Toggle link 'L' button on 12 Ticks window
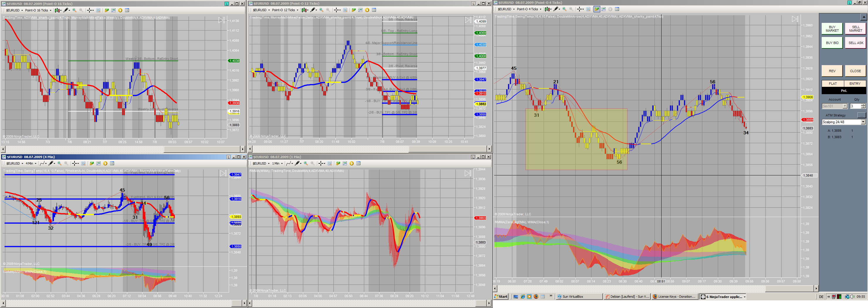868x308 pixels. pos(473,3)
